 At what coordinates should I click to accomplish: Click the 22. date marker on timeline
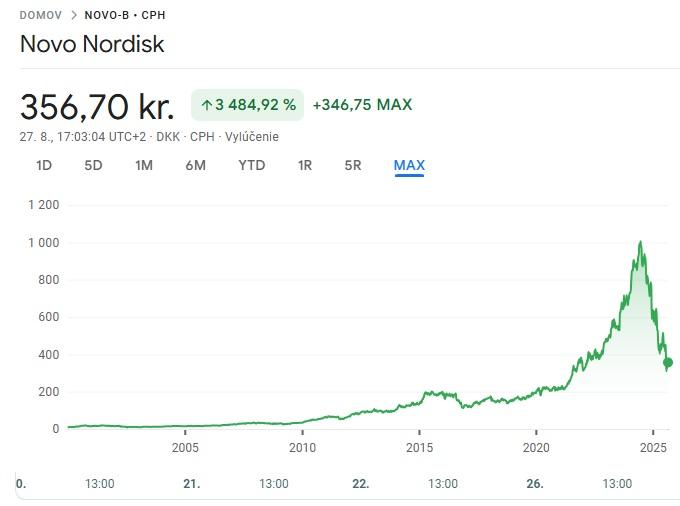coord(361,484)
